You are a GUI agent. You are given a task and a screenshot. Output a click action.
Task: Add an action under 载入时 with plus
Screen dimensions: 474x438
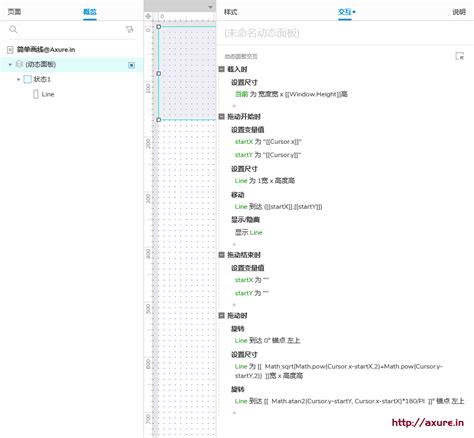(234, 106)
